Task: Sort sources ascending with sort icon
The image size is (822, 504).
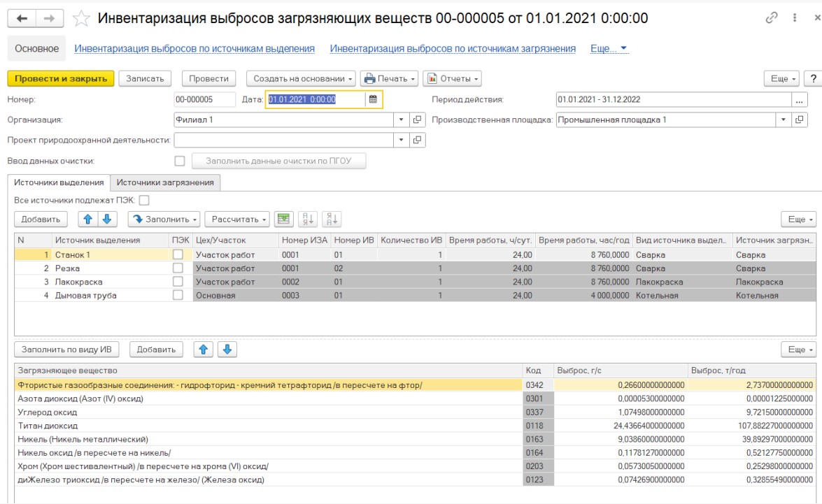Action: point(308,219)
